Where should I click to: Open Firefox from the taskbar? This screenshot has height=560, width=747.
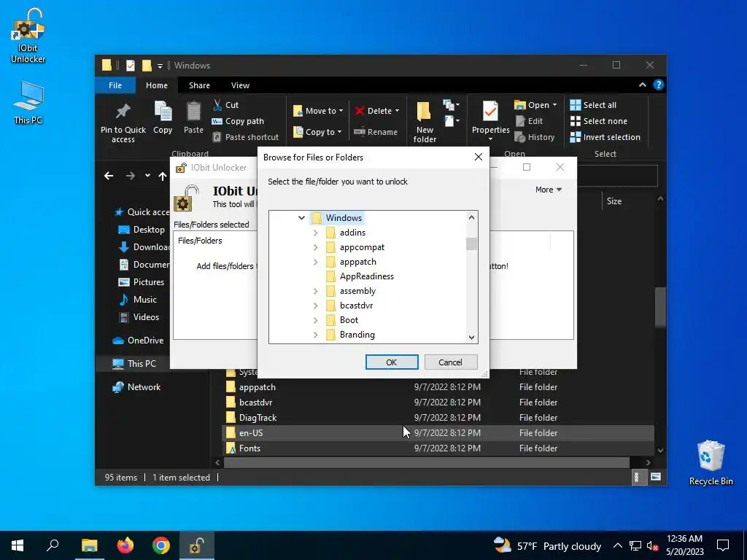pyautogui.click(x=125, y=545)
